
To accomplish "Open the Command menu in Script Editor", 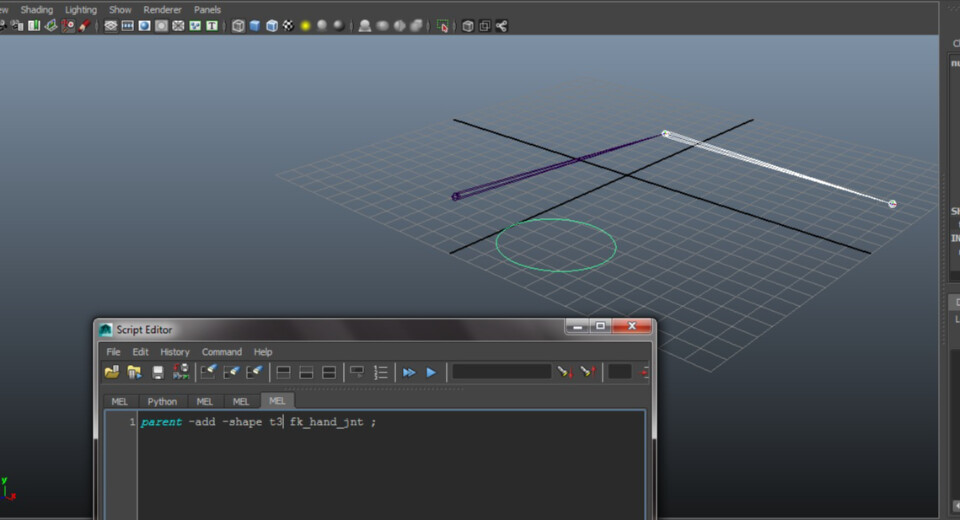I will pos(221,352).
